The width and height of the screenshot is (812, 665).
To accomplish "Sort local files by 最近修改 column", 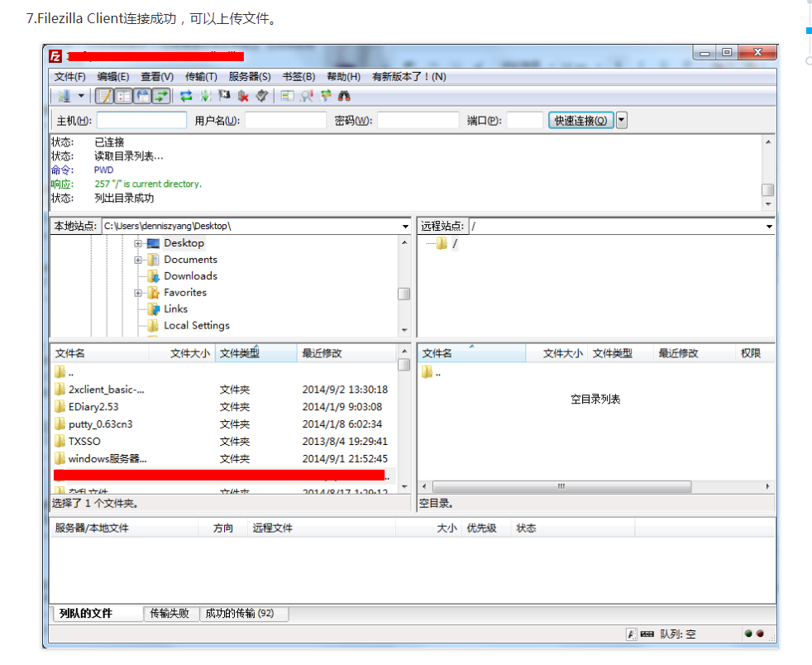I will point(346,353).
